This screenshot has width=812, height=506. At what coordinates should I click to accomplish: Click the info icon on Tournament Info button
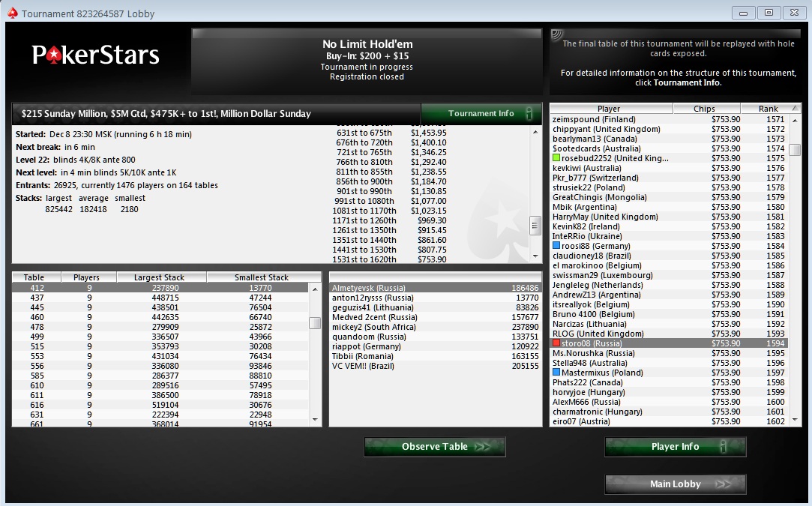pos(529,113)
